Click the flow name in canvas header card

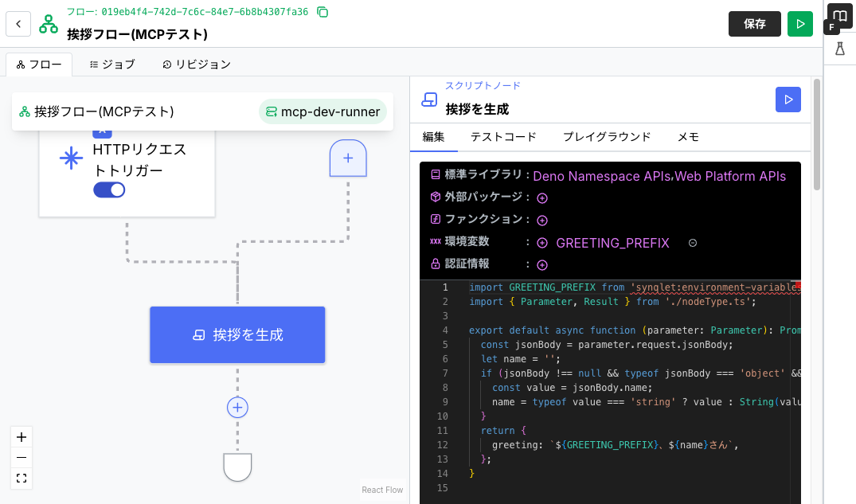pos(104,111)
